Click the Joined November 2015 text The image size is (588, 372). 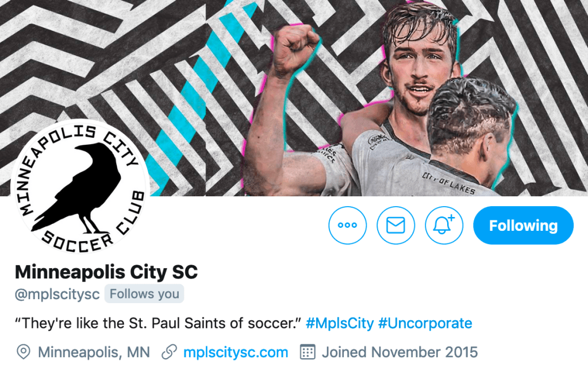coord(399,352)
